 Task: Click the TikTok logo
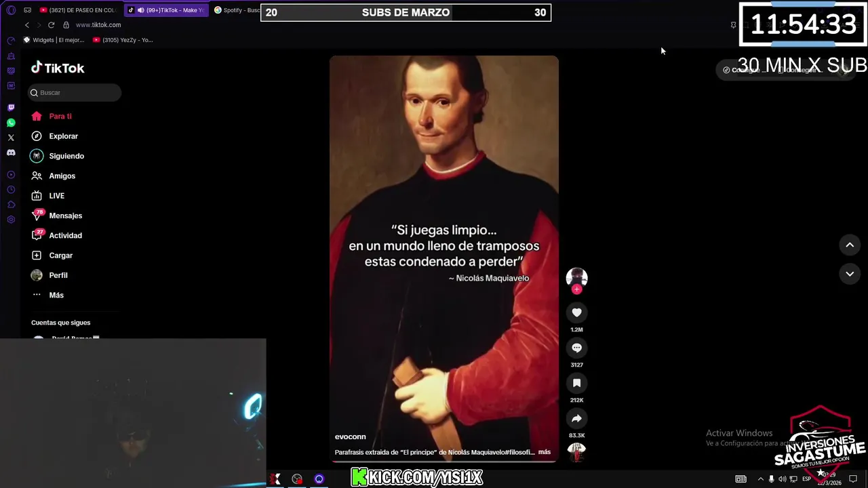(x=58, y=68)
